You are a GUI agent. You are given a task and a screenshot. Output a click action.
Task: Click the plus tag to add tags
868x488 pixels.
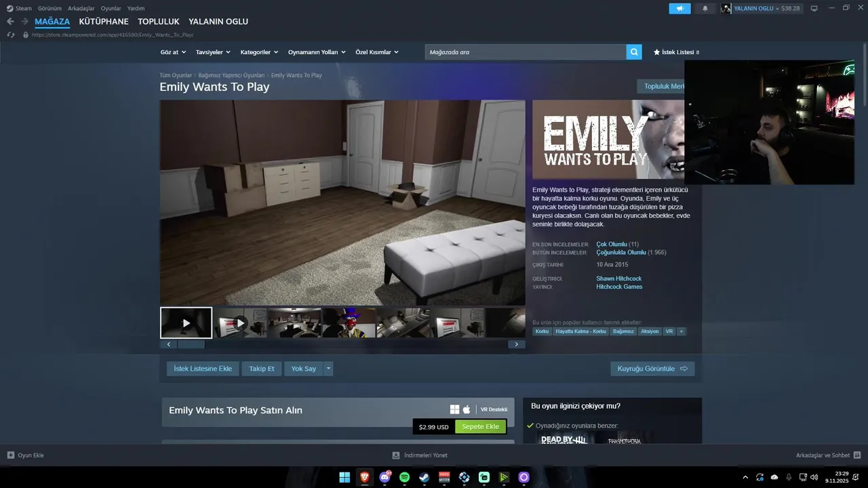click(x=681, y=331)
